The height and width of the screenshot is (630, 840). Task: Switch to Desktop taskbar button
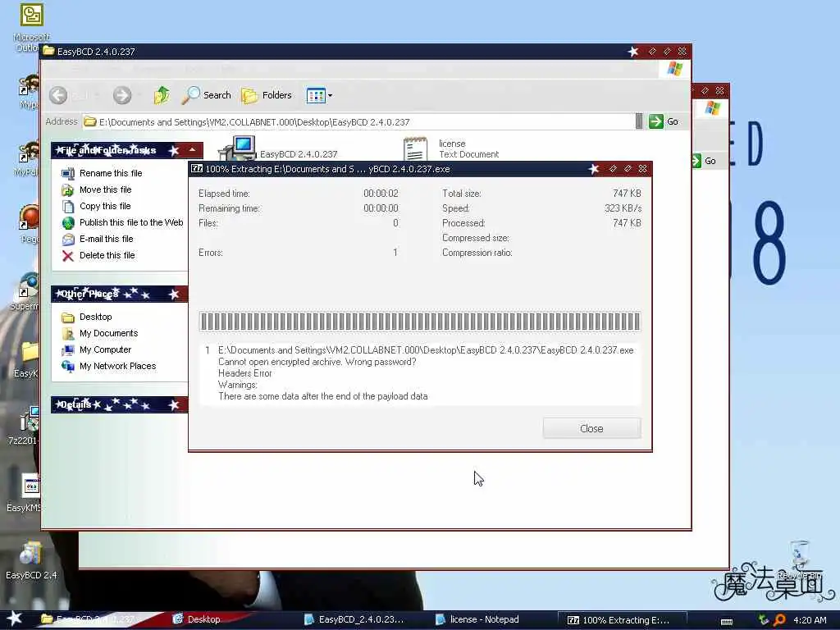click(x=197, y=619)
